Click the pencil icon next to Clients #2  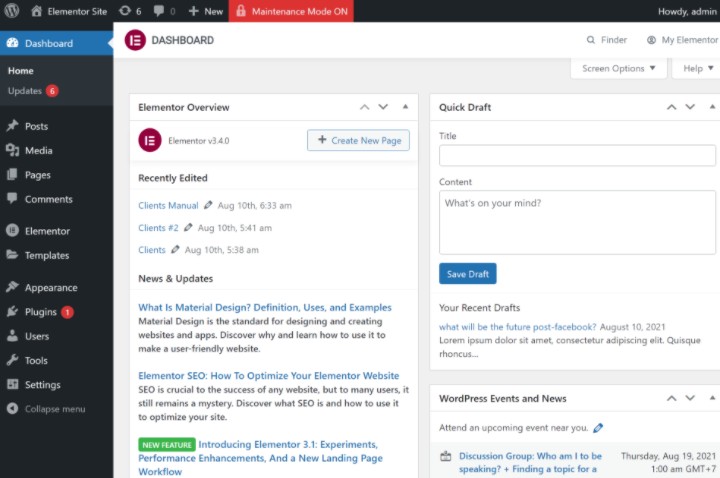tap(188, 228)
